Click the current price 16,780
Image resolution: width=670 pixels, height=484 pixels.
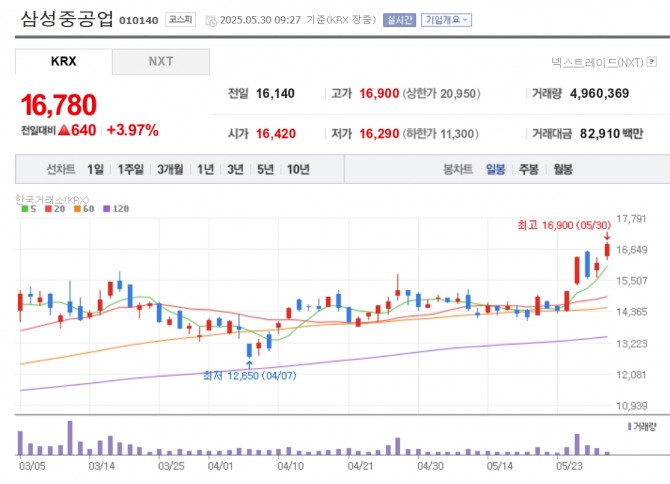[59, 105]
